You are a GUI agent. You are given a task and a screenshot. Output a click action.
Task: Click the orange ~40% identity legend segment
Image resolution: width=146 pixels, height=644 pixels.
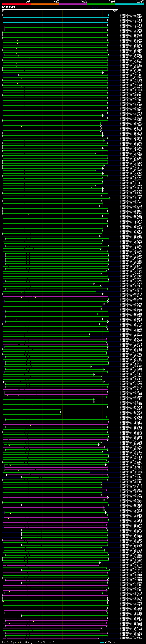click(x=45, y=4)
